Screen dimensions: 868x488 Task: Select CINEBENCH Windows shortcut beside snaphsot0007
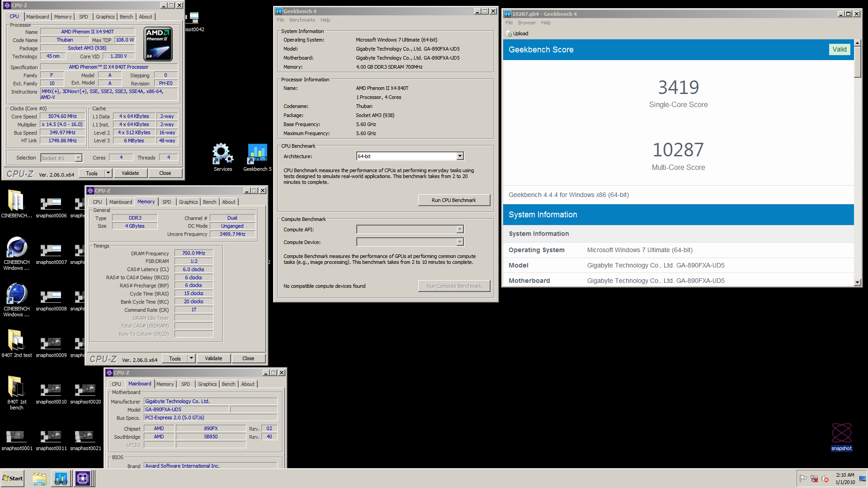16,253
